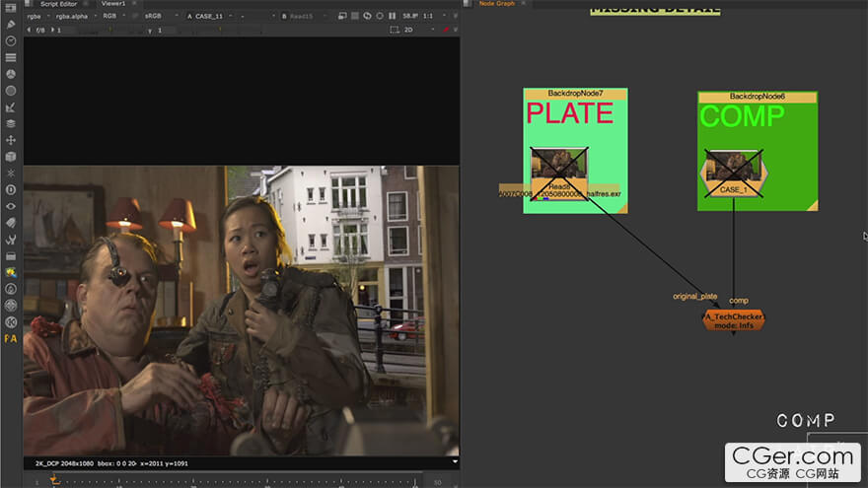
Task: Click the FA toolbar icon
Action: (x=11, y=338)
